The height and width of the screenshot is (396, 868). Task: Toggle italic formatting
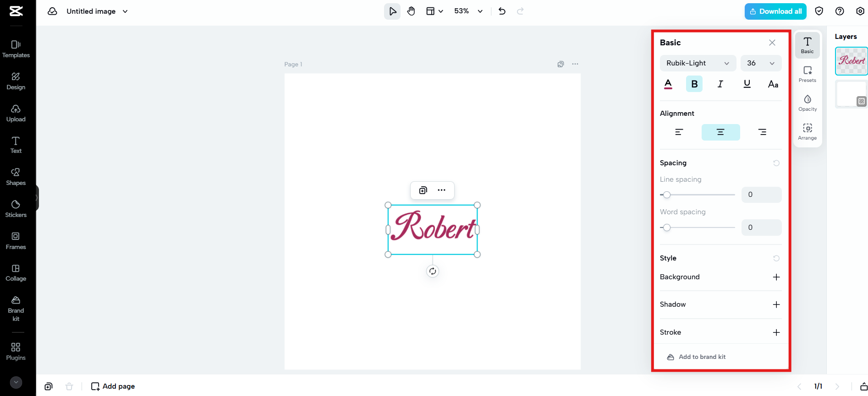pos(720,84)
